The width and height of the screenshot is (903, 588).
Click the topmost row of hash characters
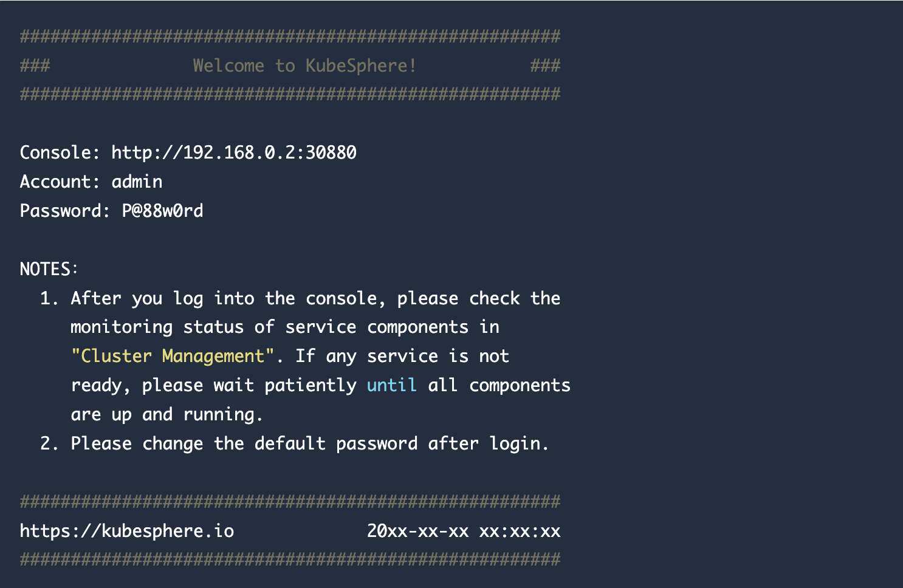click(x=290, y=36)
